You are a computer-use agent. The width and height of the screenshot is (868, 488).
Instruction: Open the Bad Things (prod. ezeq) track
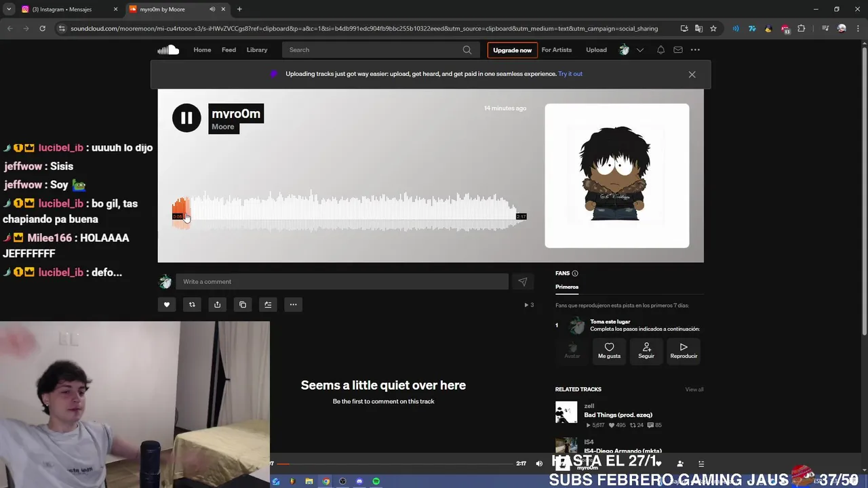[x=618, y=415]
